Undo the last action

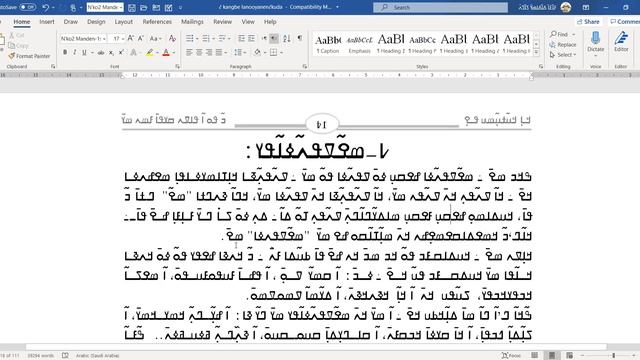[x=45, y=7]
